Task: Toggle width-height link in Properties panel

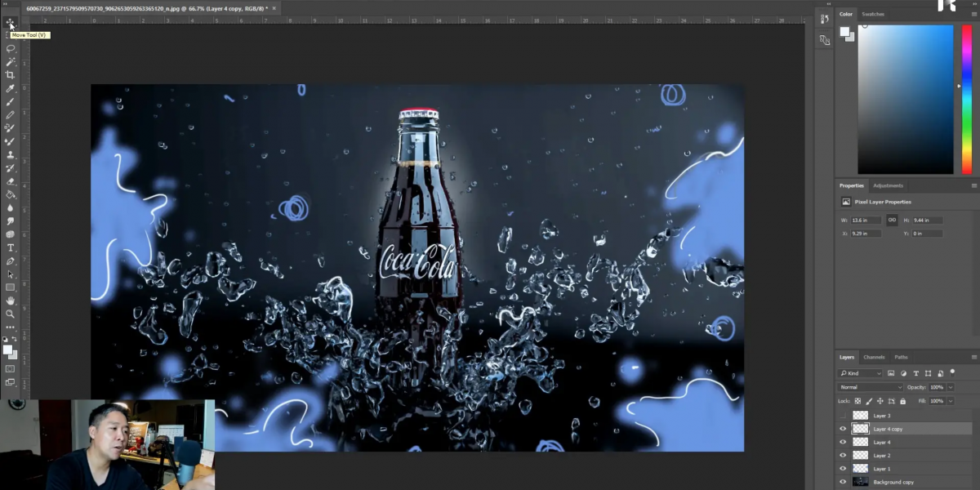Action: point(892,220)
